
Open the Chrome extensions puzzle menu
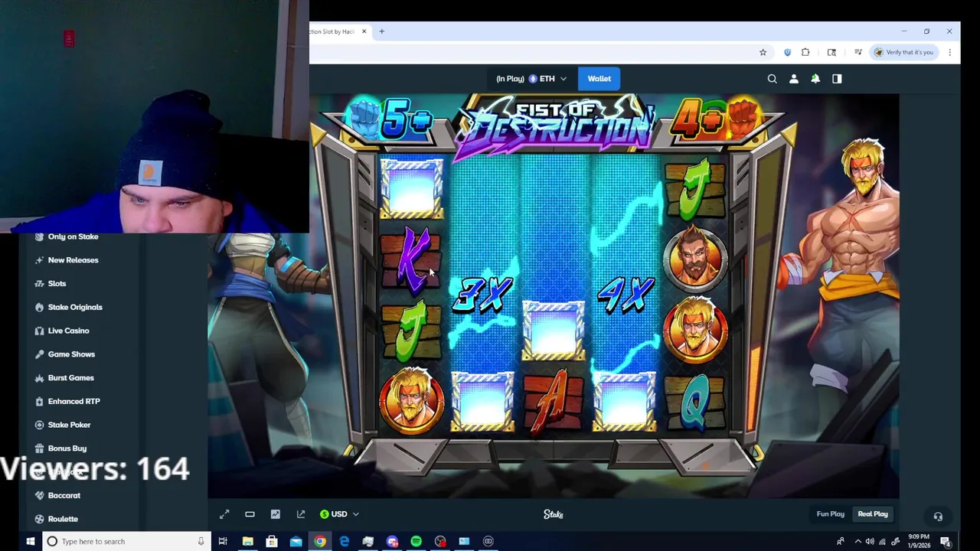click(x=805, y=52)
